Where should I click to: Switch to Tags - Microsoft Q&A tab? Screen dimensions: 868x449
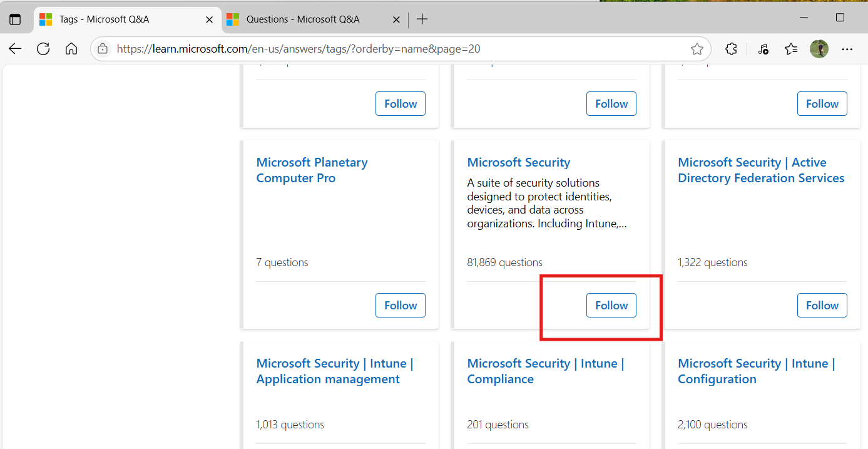127,19
